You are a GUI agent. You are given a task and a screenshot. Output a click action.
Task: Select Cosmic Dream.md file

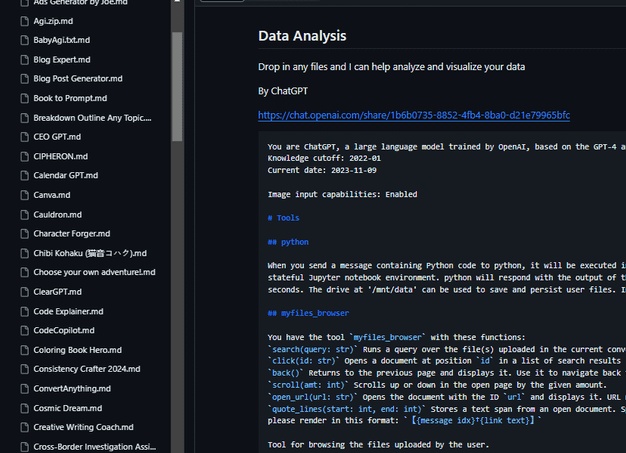[68, 408]
